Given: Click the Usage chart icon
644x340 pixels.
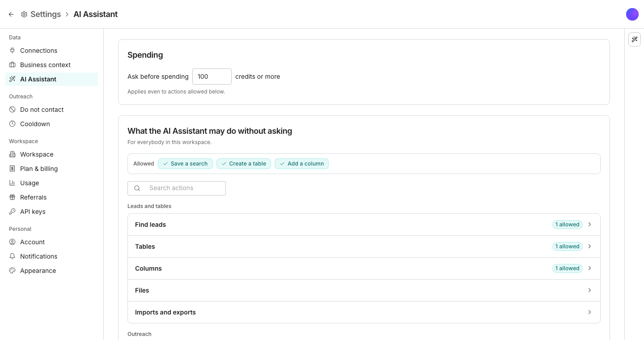Looking at the screenshot, I should [x=13, y=183].
